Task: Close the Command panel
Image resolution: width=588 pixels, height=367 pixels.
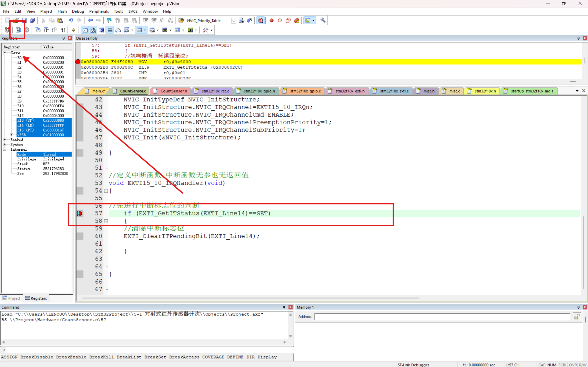Action: pyautogui.click(x=290, y=307)
